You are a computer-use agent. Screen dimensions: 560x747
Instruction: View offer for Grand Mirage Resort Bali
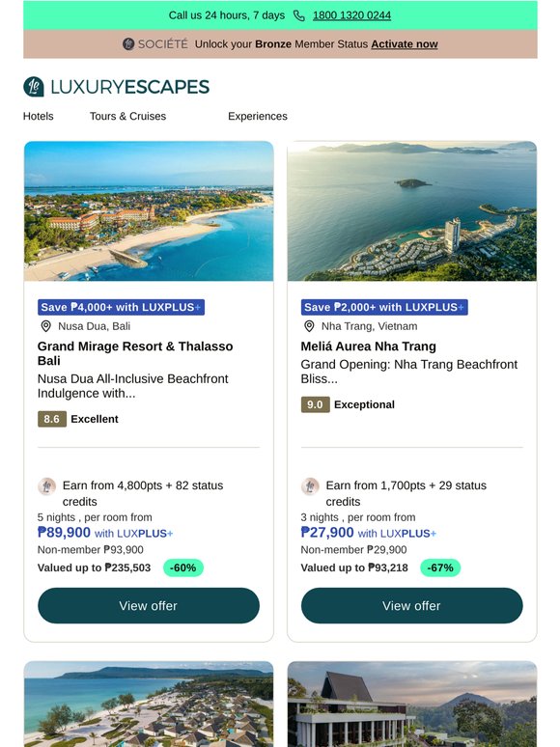(x=149, y=605)
